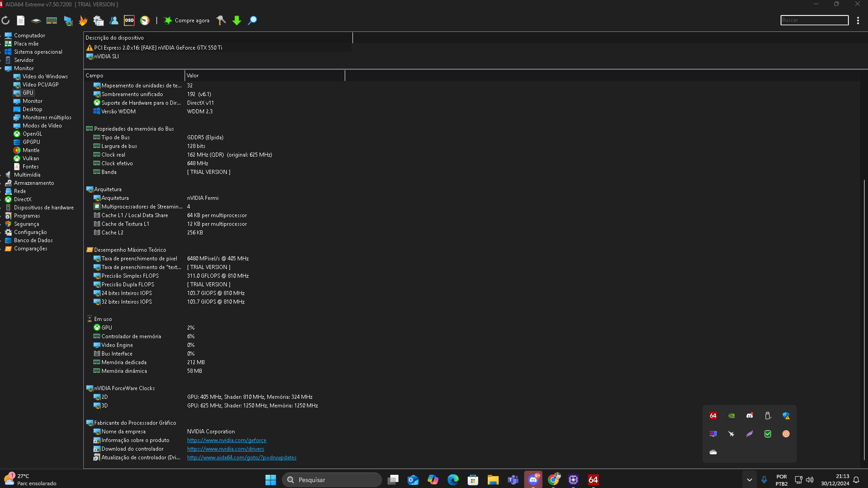Open Windows Security shield tray icon
The height and width of the screenshot is (488, 868).
coord(786,416)
